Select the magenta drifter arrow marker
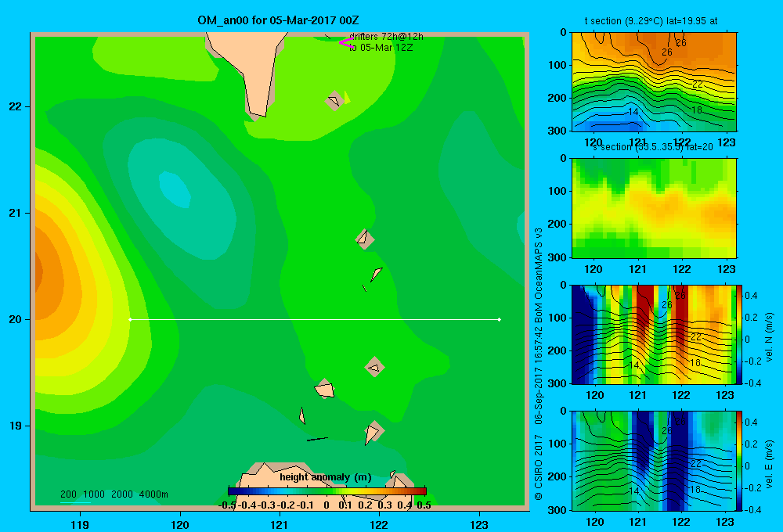The image size is (783, 532). coord(346,42)
